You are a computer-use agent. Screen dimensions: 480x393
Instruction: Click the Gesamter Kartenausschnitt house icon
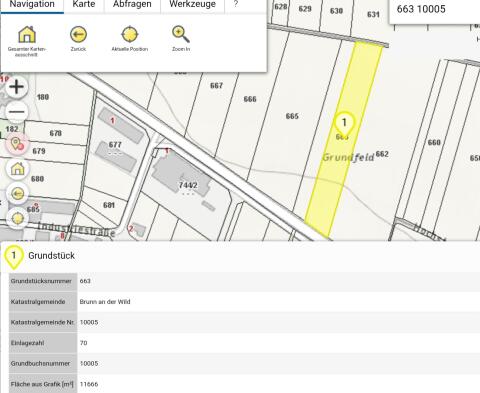tap(27, 34)
